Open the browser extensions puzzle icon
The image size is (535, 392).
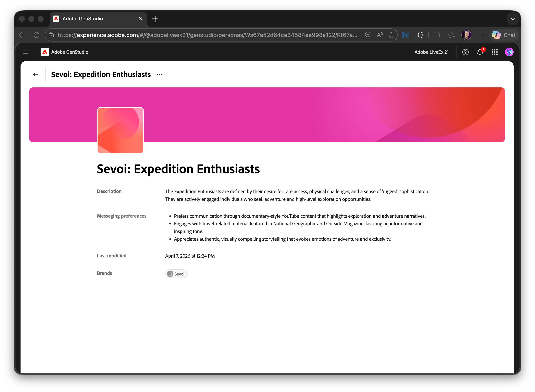tap(420, 35)
